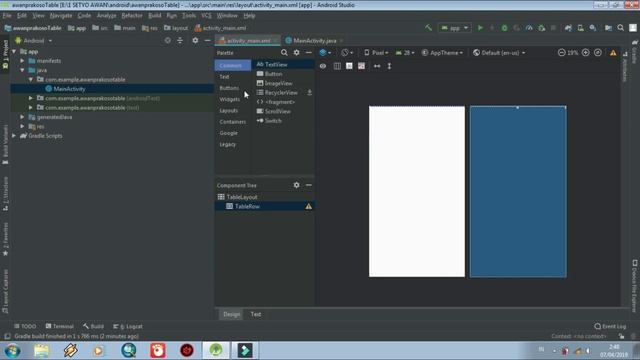
Task: Open the Terminal tool window
Action: coord(60,327)
